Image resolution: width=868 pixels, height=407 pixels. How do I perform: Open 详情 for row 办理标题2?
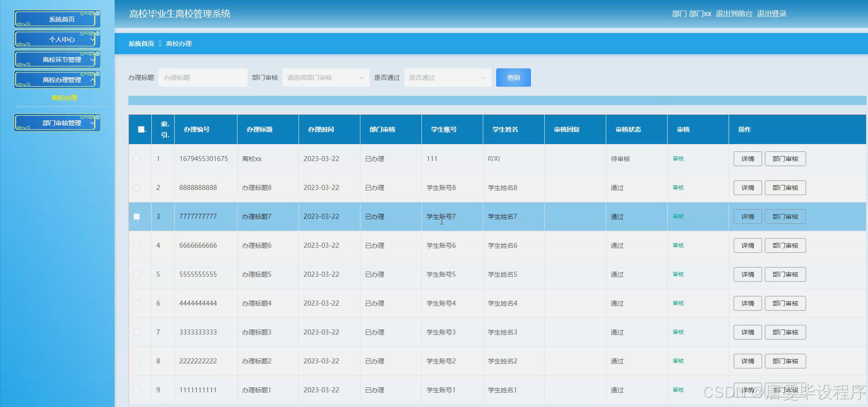(748, 361)
